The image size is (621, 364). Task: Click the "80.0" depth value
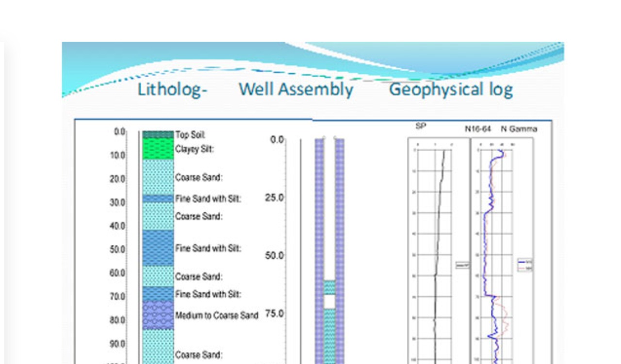click(x=117, y=320)
